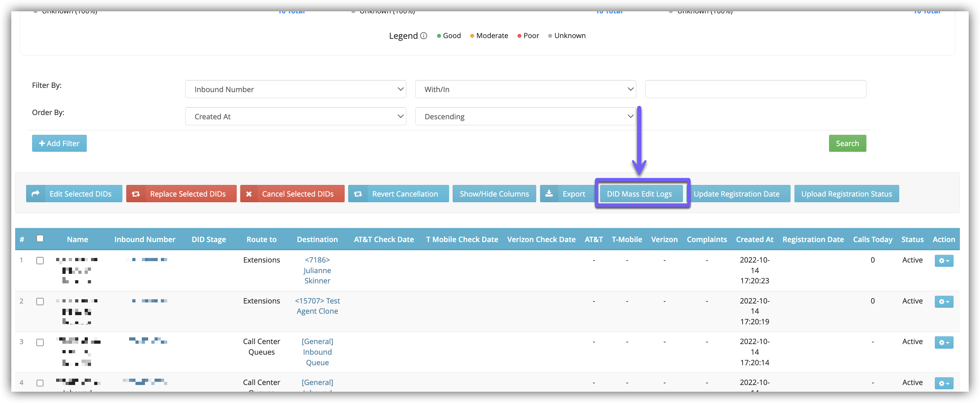Click the share arrow icon on Edit Selected DIDs
Screen dimensions: 980x403
35,194
